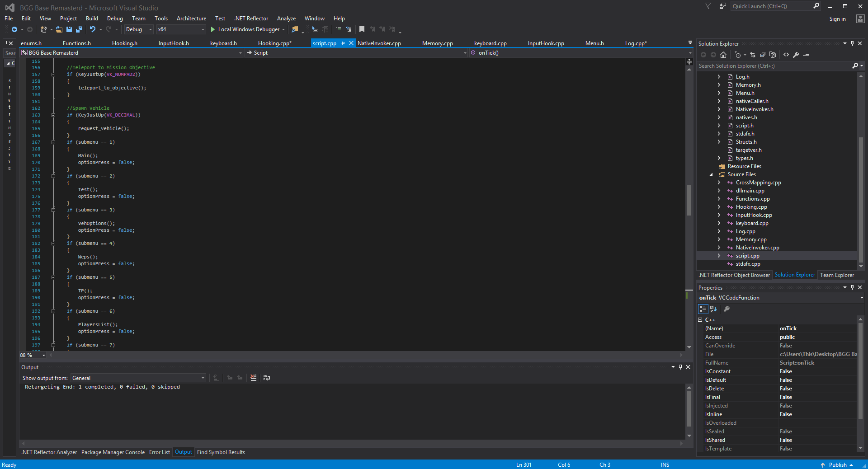
Task: Click the Comment Out Selected Lines icon
Action: [338, 29]
